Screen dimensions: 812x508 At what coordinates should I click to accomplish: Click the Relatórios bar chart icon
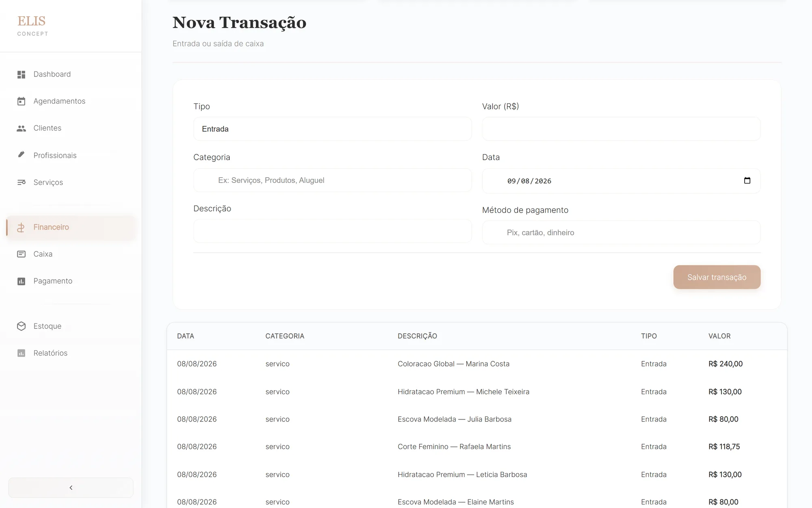(x=22, y=353)
